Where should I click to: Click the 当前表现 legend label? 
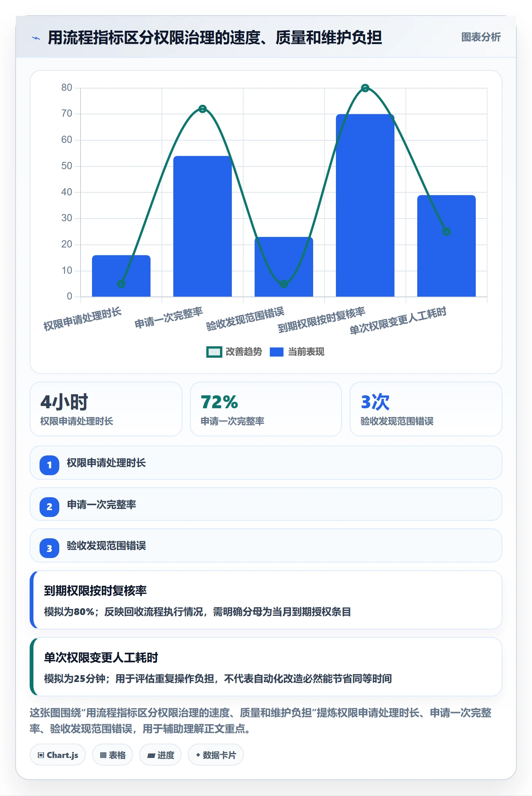coord(306,352)
